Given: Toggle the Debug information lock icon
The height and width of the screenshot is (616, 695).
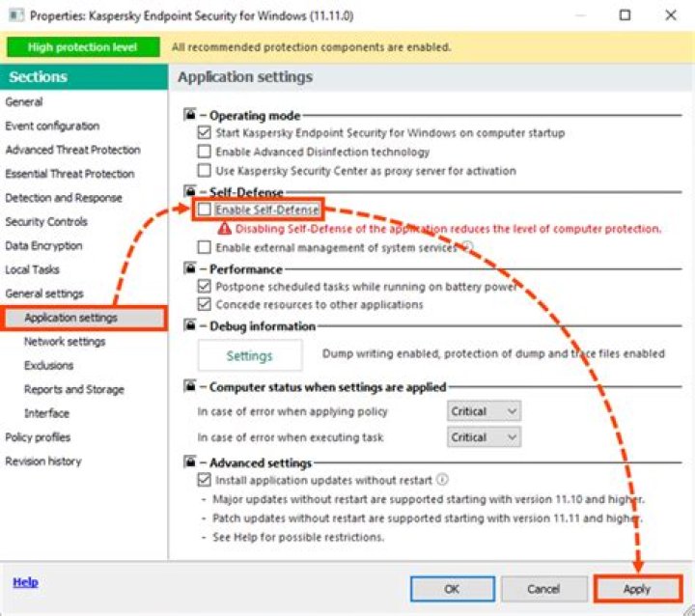Looking at the screenshot, I should click(x=190, y=325).
